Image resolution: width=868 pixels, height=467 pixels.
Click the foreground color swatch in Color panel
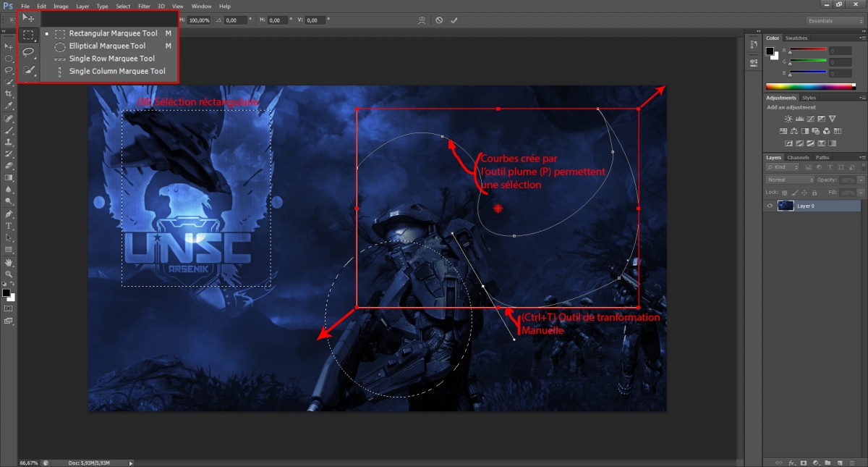tap(770, 51)
